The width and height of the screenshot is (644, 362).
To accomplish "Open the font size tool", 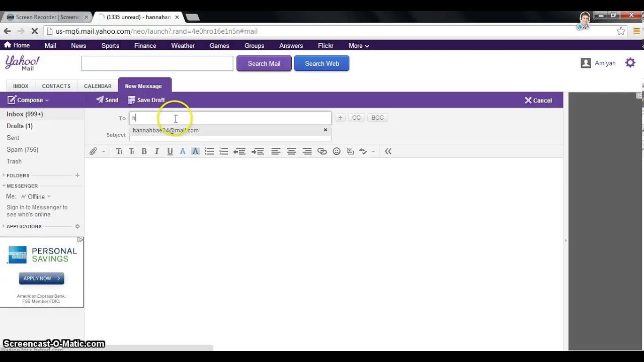I will click(x=132, y=151).
